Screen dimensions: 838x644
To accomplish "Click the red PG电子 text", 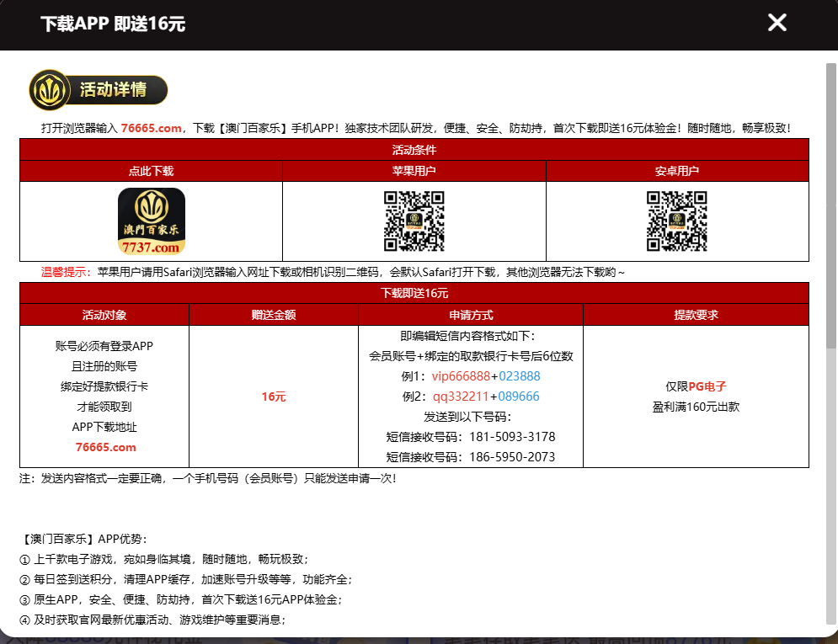I will tap(707, 386).
